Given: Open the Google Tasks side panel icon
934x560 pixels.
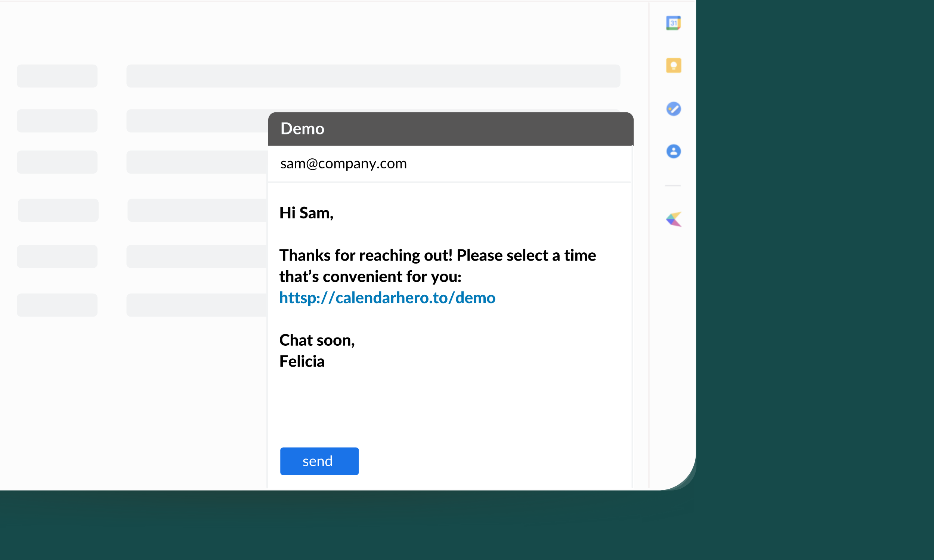Looking at the screenshot, I should [673, 109].
